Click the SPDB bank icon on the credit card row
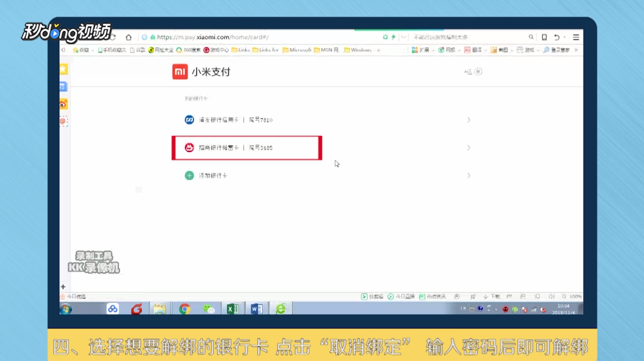This screenshot has height=361, width=644. pos(190,120)
